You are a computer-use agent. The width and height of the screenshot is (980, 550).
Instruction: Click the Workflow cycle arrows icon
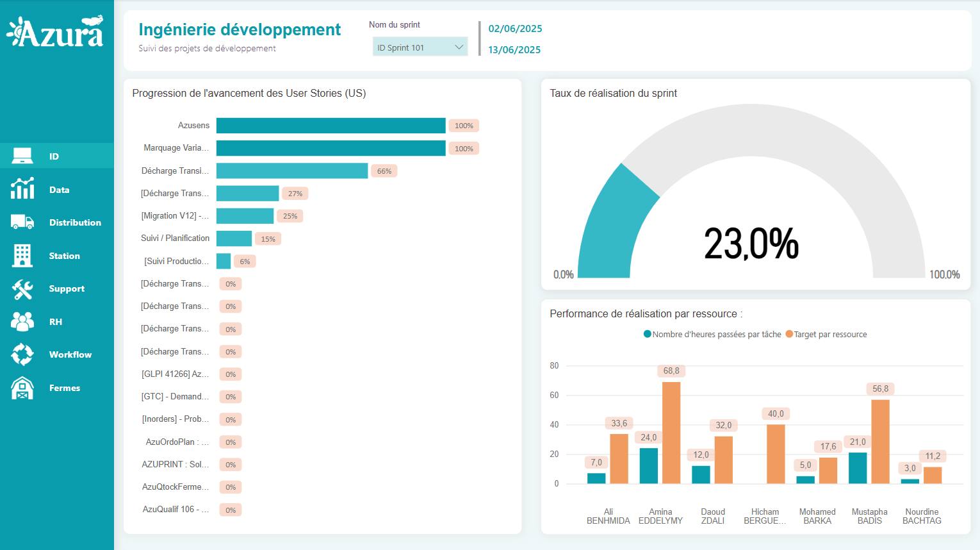pos(22,354)
